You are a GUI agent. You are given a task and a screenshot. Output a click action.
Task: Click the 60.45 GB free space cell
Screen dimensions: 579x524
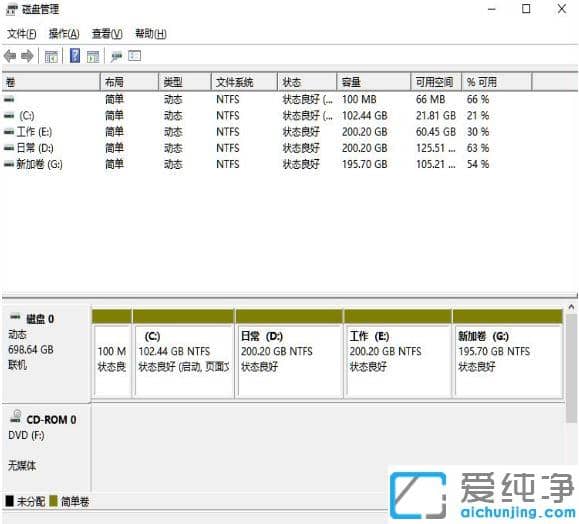[x=436, y=132]
